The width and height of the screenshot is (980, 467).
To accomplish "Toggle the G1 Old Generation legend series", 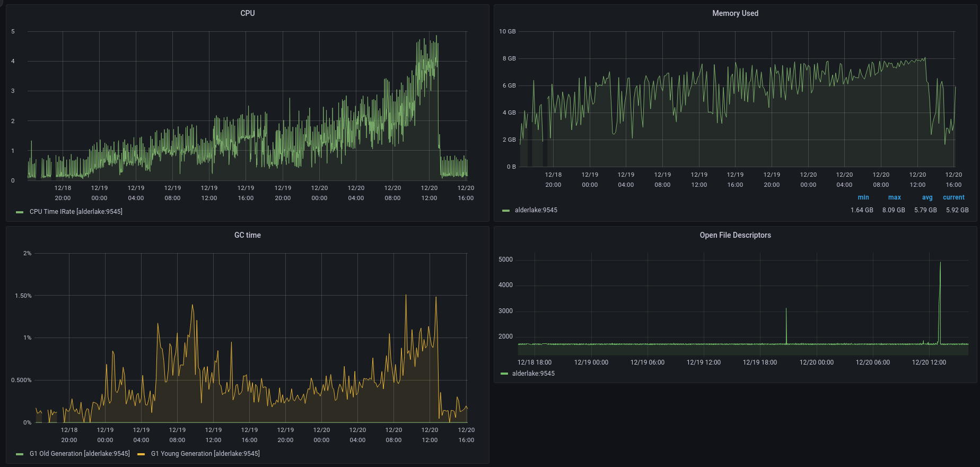I will tap(80, 454).
